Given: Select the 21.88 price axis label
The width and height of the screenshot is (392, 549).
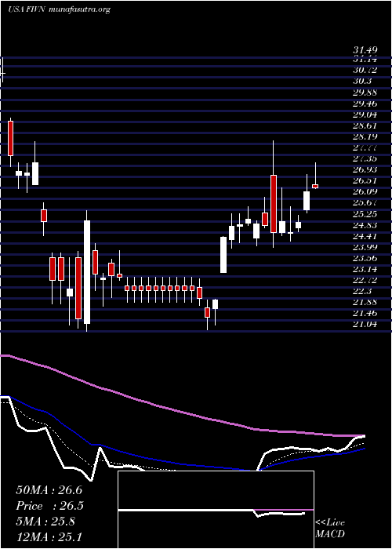Looking at the screenshot, I should [365, 303].
